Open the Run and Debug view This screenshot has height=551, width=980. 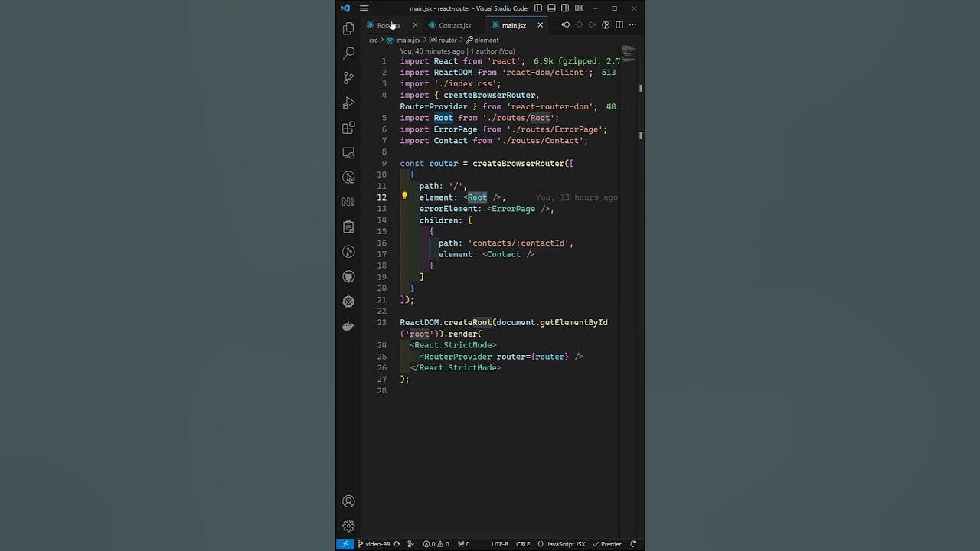coord(348,103)
